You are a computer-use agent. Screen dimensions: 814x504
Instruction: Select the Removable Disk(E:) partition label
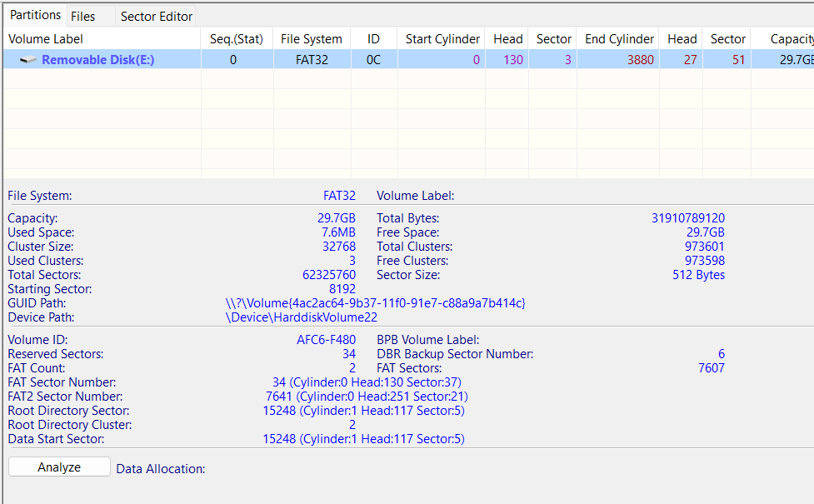(x=97, y=60)
